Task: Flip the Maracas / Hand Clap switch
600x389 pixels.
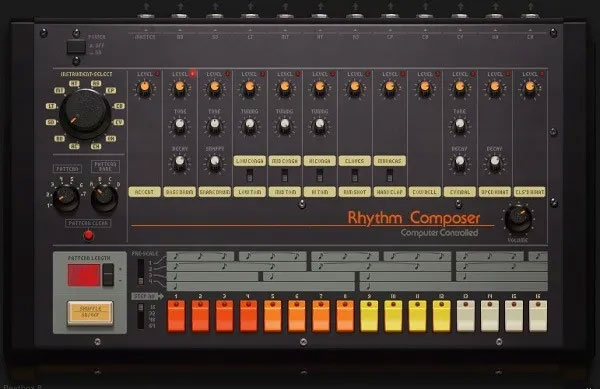Action: [x=390, y=176]
